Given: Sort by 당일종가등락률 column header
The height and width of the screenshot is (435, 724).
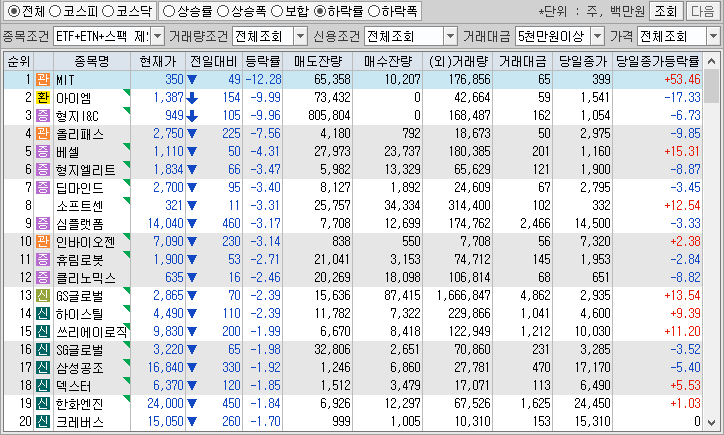Looking at the screenshot, I should (x=658, y=61).
